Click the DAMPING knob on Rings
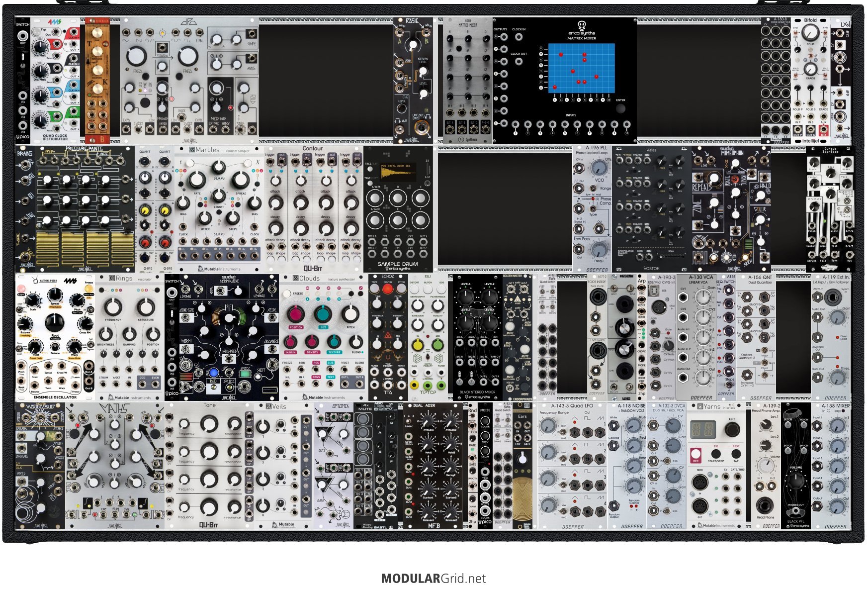The image size is (868, 589). coord(129,333)
